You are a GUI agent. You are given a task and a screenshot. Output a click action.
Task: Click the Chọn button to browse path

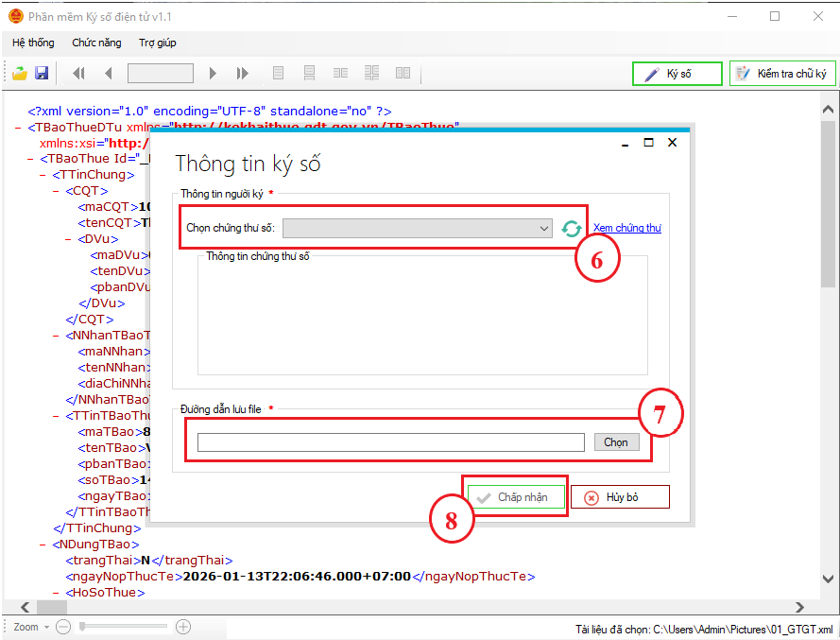pos(616,442)
